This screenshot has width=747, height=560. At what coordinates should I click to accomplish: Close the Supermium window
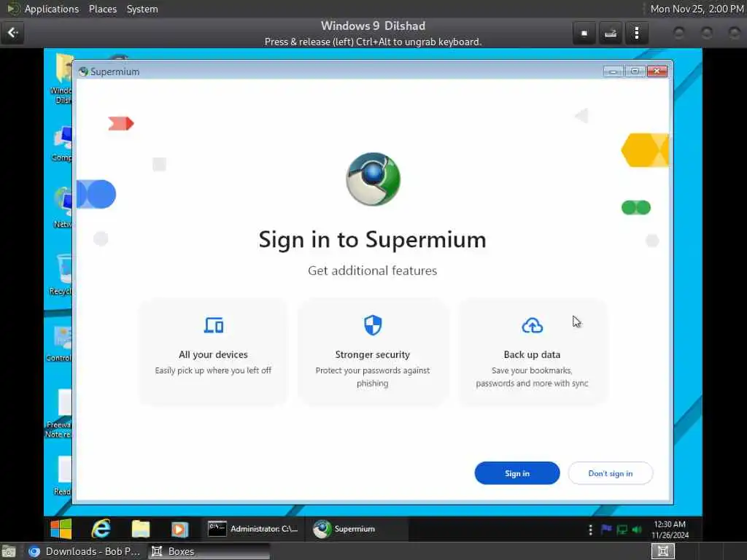[x=657, y=71]
